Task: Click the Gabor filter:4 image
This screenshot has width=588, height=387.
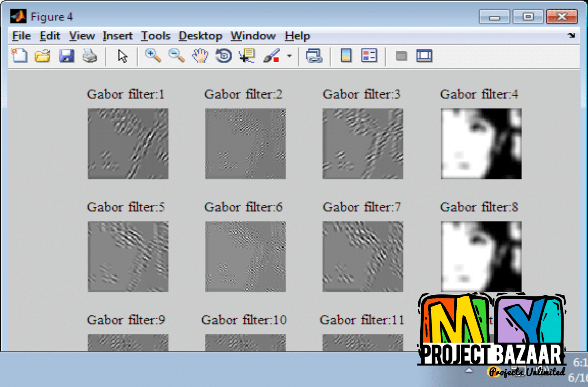Action: click(x=481, y=144)
